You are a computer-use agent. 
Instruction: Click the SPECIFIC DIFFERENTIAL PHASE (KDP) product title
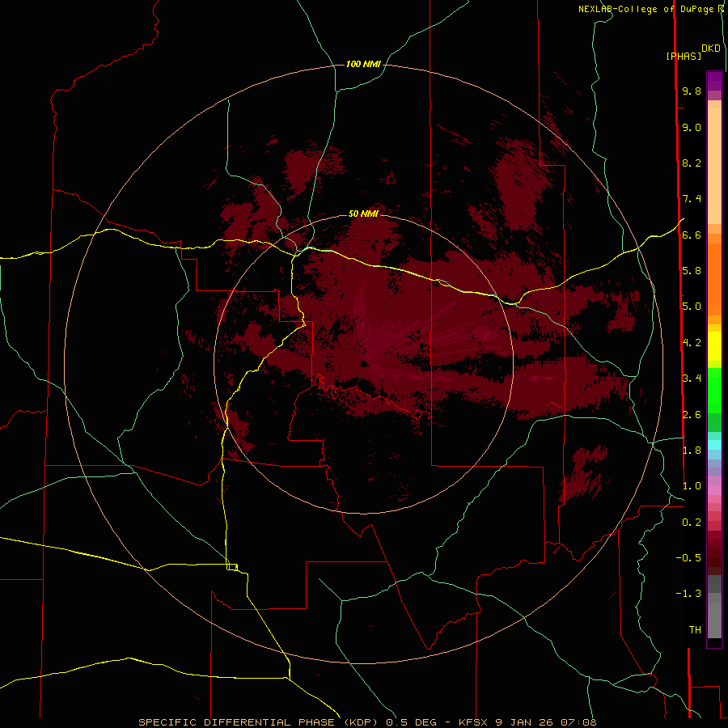[259, 722]
